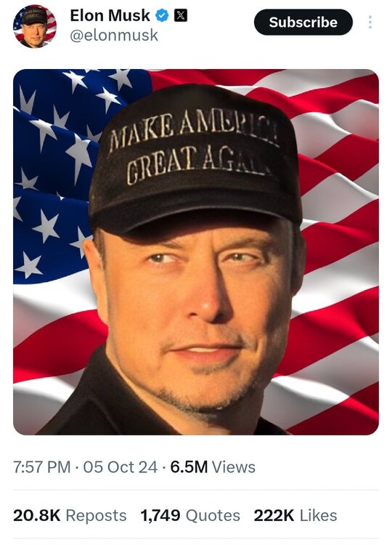Click the Subscribe button
The image size is (392, 545).
tap(303, 23)
